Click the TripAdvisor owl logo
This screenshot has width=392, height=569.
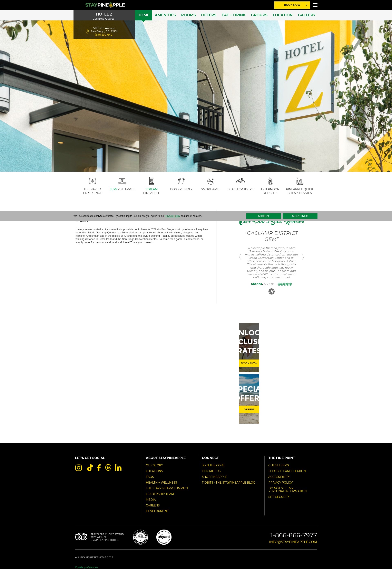pos(81,537)
